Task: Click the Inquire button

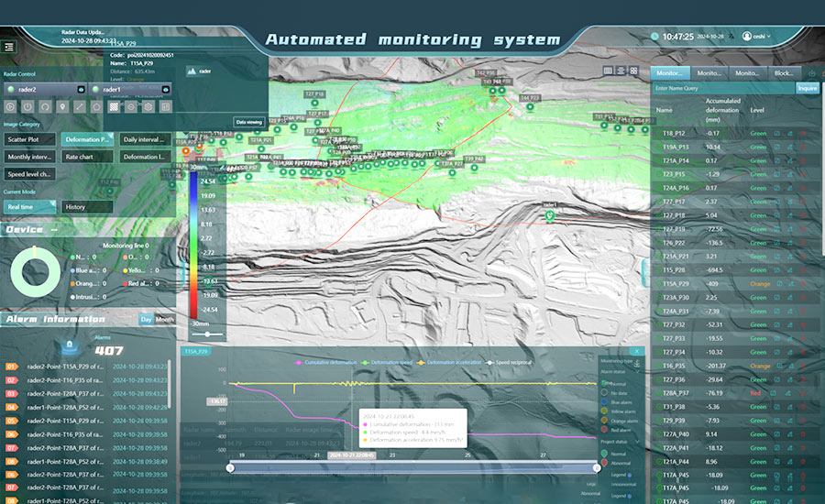Action: pos(807,89)
